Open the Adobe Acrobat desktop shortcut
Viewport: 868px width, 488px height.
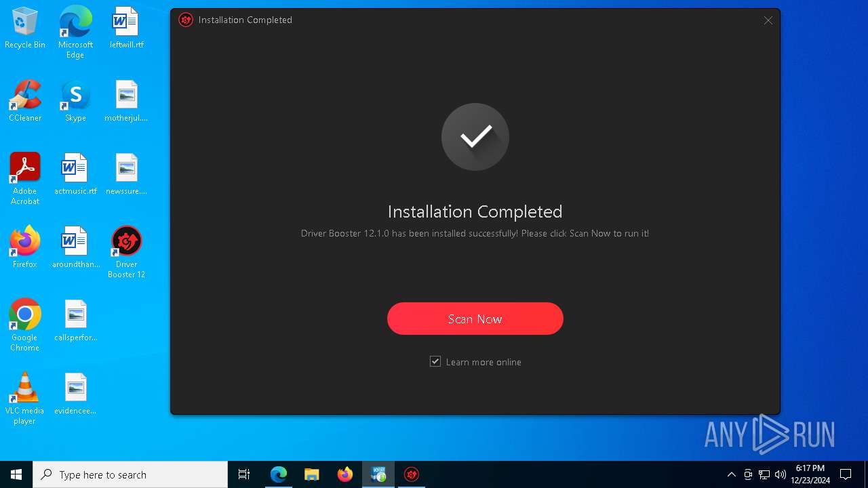click(25, 179)
